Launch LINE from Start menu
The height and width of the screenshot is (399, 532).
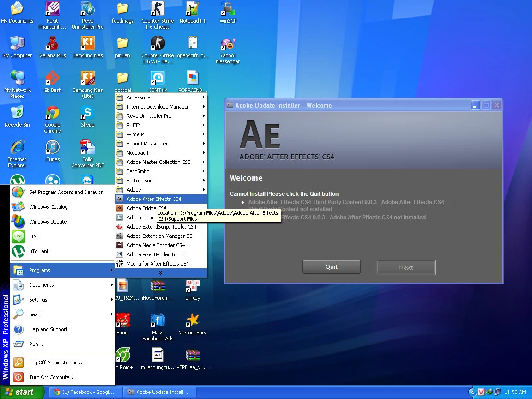62,236
